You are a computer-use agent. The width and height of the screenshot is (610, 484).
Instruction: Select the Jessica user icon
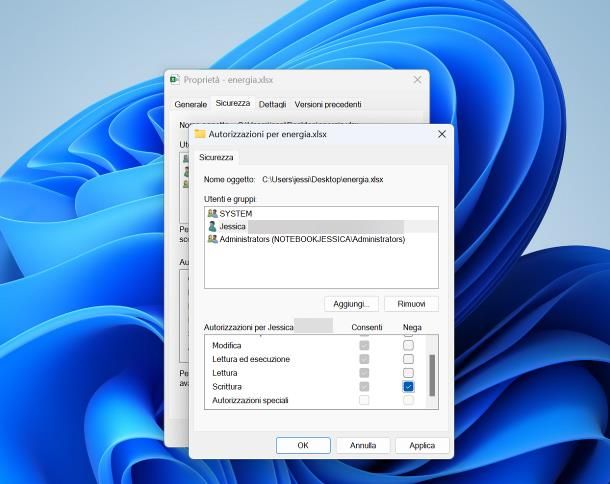click(x=212, y=226)
